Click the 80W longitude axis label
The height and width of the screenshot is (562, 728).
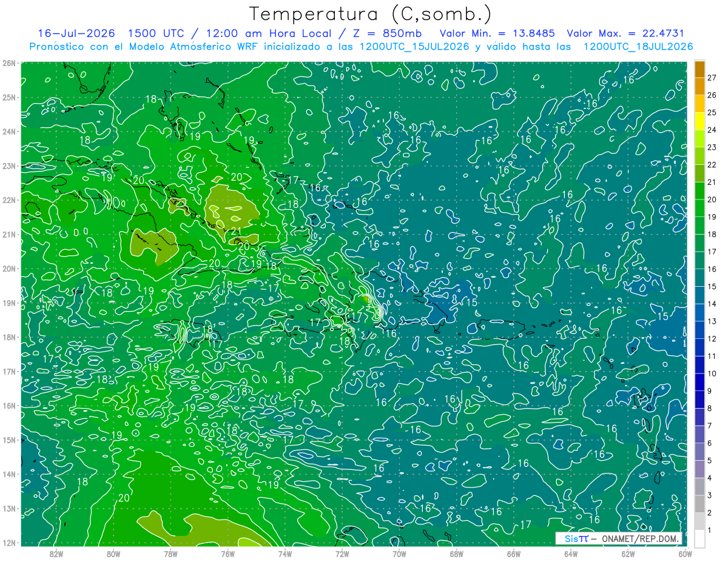pyautogui.click(x=113, y=554)
